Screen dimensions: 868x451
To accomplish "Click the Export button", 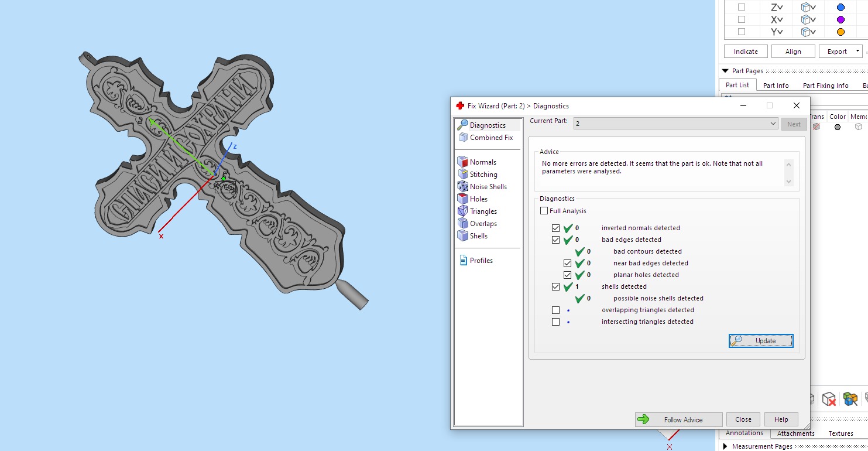I will [836, 52].
